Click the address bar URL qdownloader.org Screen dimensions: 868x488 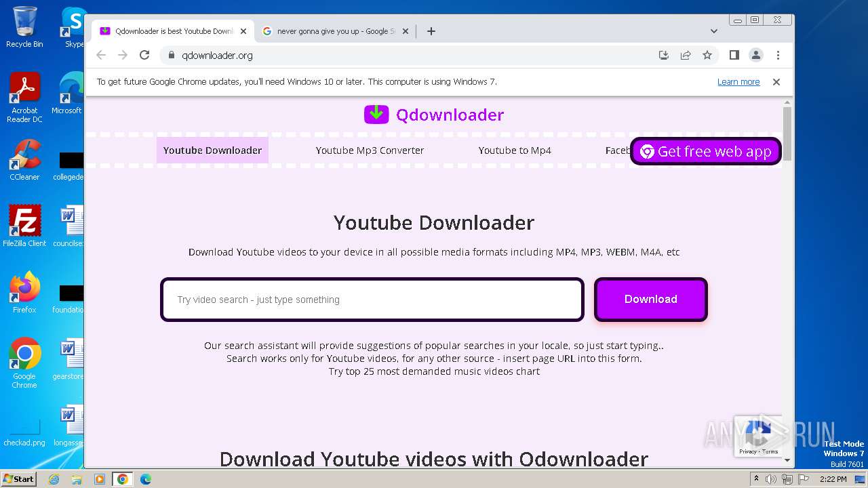[x=217, y=56]
